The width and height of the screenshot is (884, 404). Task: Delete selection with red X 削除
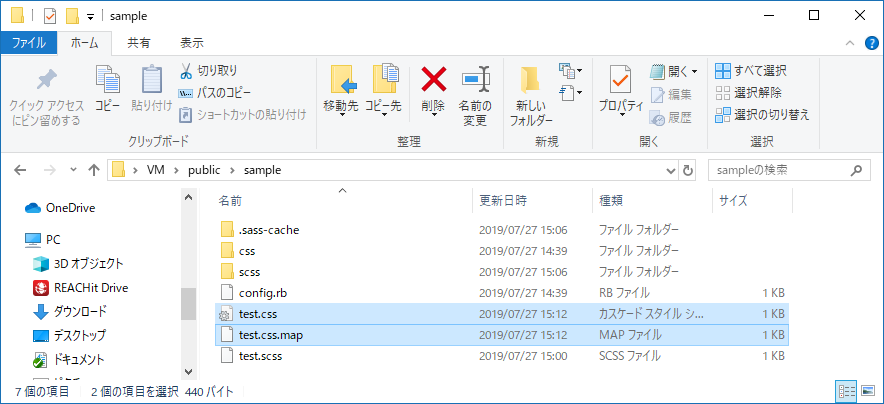pos(434,92)
